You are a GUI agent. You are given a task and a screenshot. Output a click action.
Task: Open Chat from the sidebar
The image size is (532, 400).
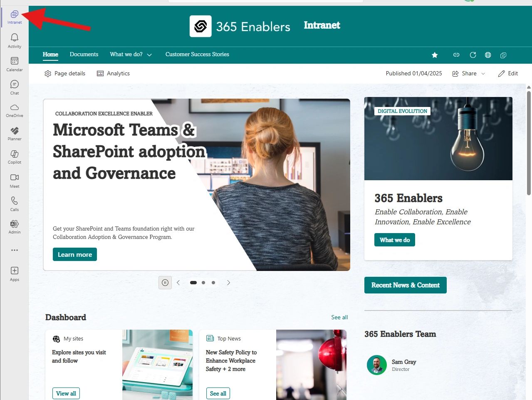click(15, 84)
